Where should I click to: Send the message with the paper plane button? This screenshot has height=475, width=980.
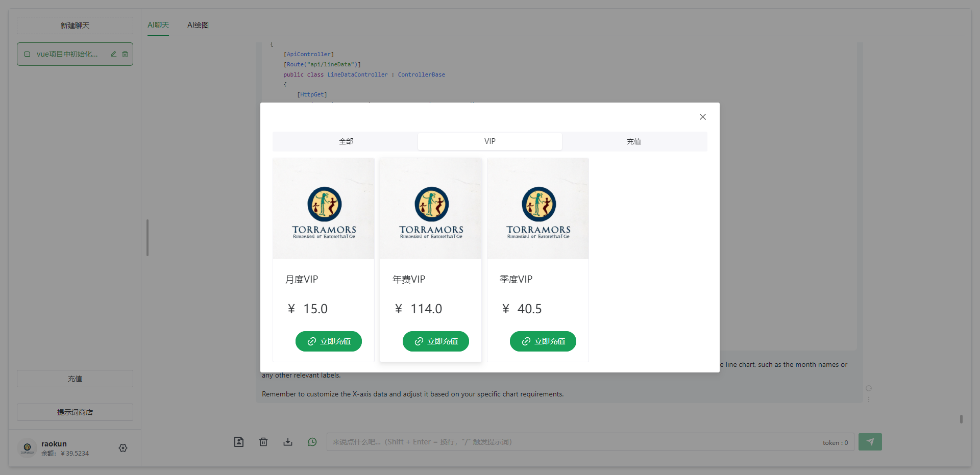pos(870,442)
